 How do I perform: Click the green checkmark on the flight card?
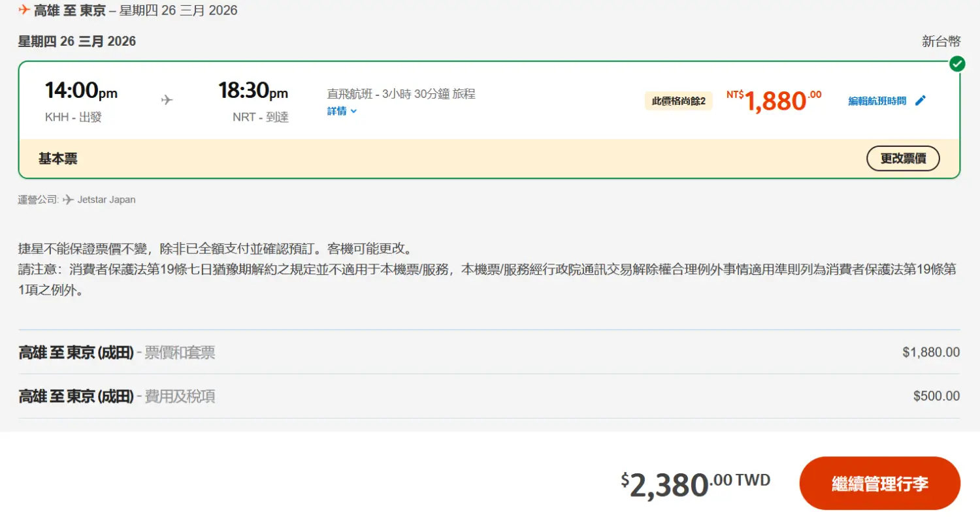(x=957, y=63)
